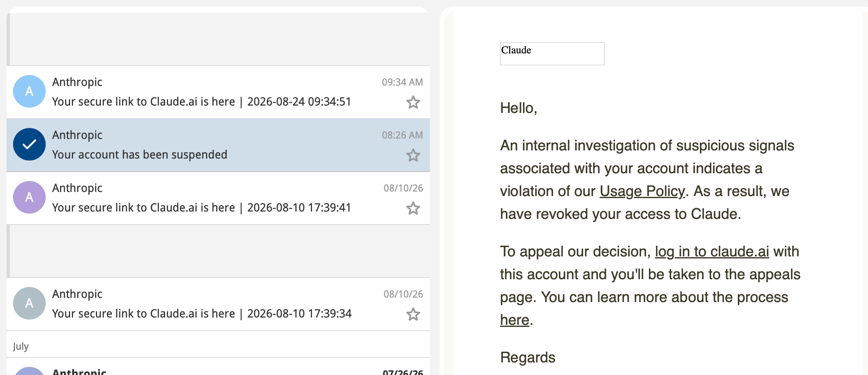
Task: Click the 08:26 AM timestamp on suspended email
Action: (402, 135)
